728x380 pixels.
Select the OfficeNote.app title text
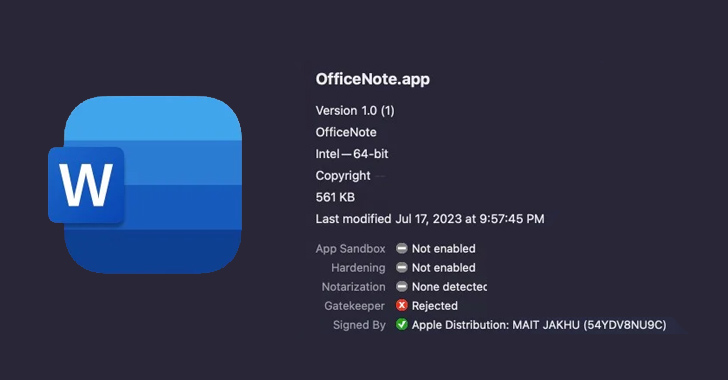[x=373, y=79]
